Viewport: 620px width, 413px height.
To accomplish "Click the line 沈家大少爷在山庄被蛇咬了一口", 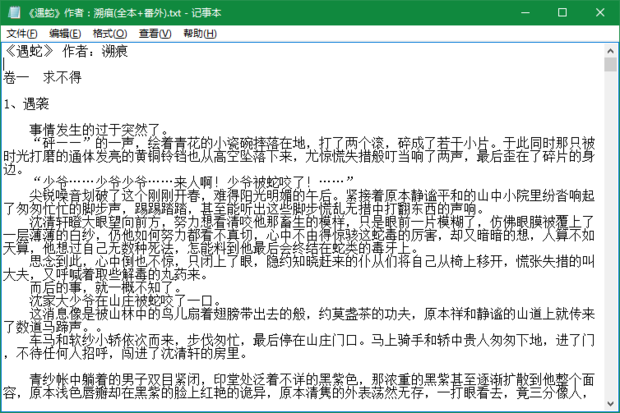I will pos(122,298).
